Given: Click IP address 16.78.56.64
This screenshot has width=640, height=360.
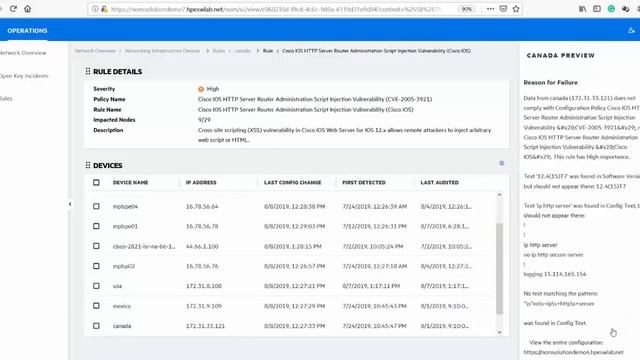Looking at the screenshot, I should click(x=202, y=207).
